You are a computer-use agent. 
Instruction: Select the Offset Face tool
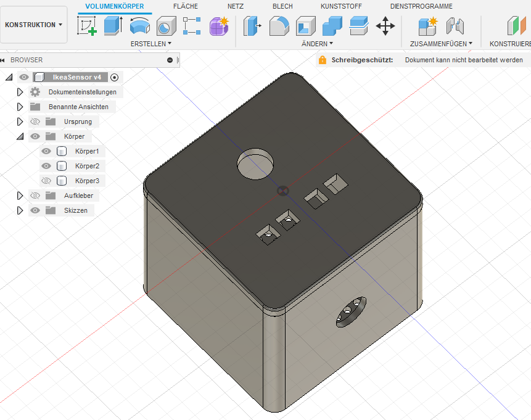(359, 26)
